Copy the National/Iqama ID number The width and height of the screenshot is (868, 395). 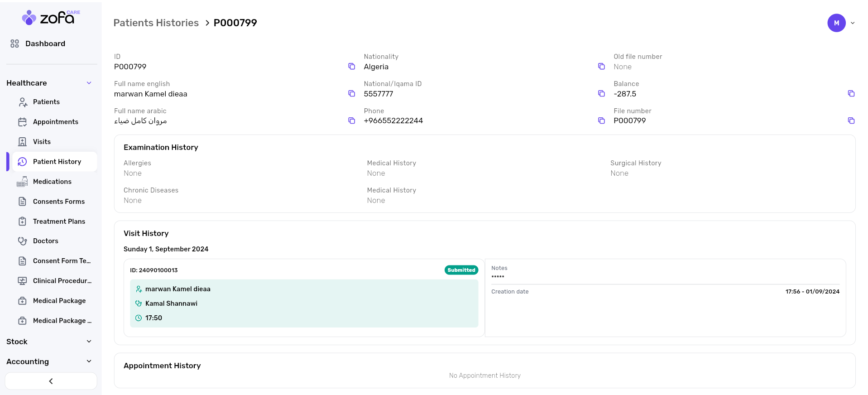tap(601, 94)
